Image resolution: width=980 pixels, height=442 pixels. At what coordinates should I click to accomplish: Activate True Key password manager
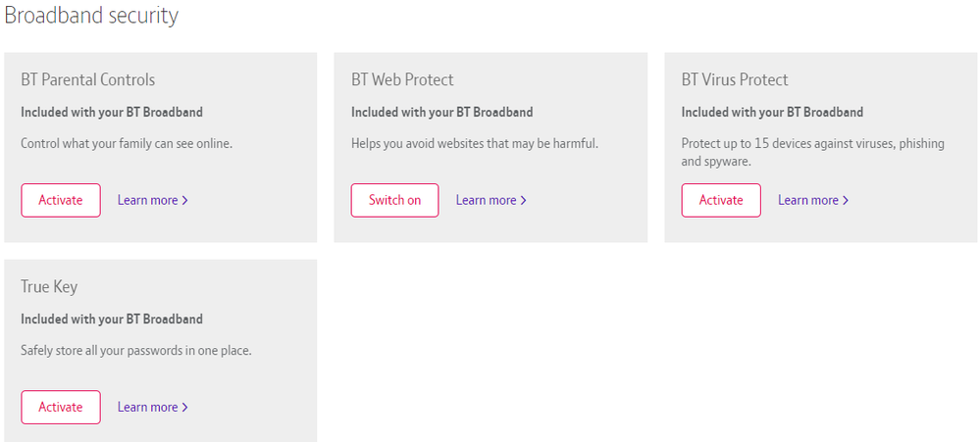click(60, 407)
